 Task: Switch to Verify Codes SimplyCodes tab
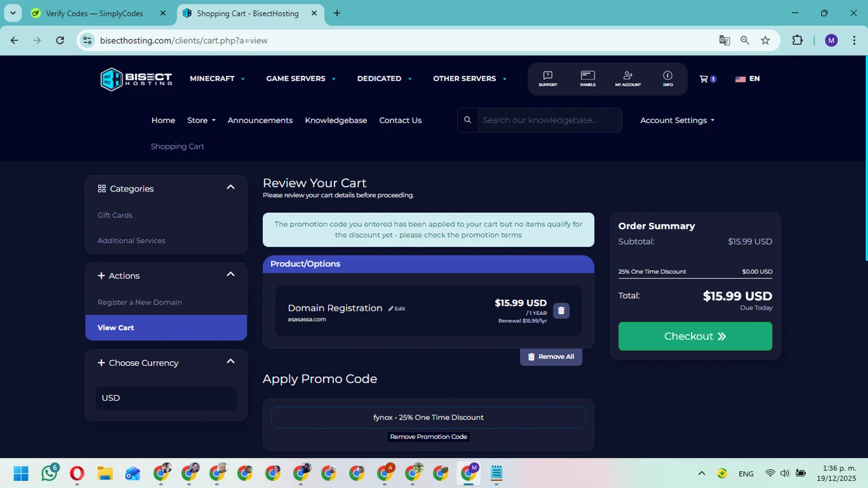pos(94,13)
